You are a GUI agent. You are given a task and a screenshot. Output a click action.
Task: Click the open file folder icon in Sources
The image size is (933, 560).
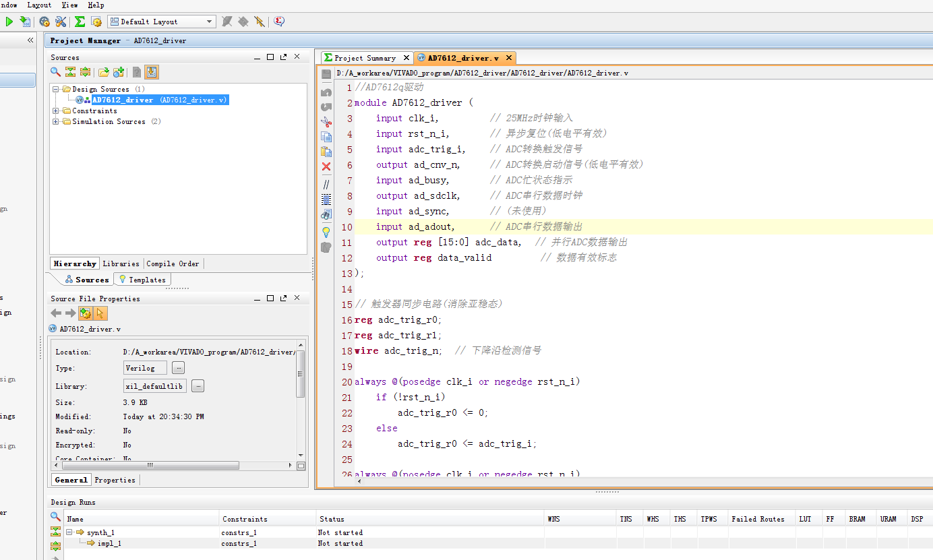[x=104, y=72]
